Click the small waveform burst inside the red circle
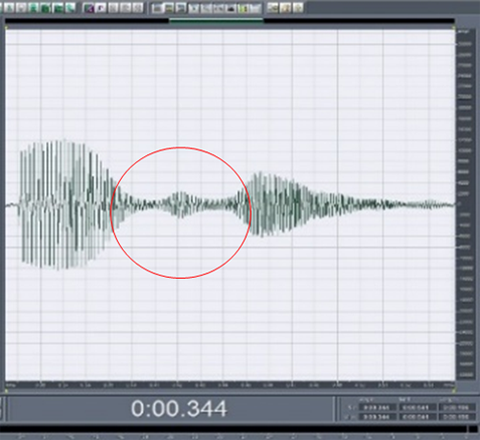The image size is (480, 440). coord(180,204)
